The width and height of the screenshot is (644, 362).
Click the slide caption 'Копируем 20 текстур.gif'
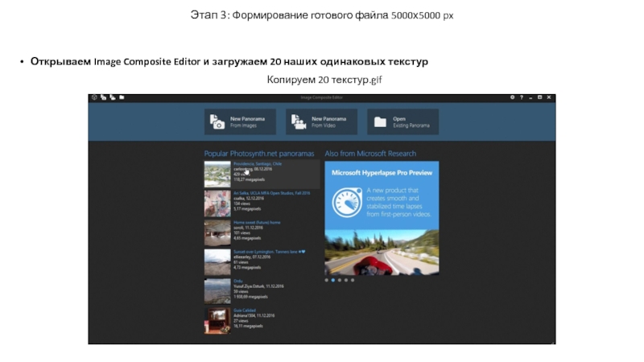tap(324, 80)
